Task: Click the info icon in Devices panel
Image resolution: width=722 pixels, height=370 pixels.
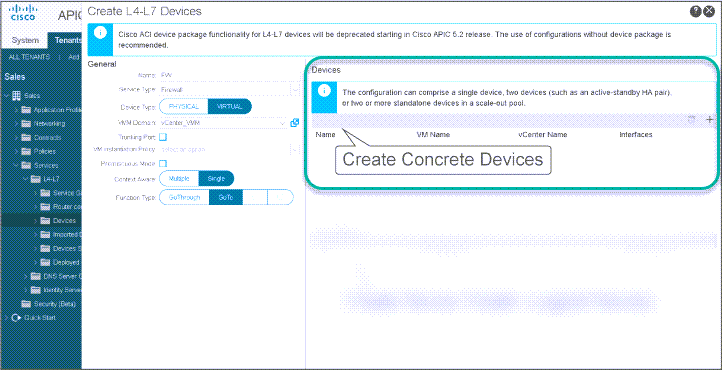Action: click(x=324, y=91)
